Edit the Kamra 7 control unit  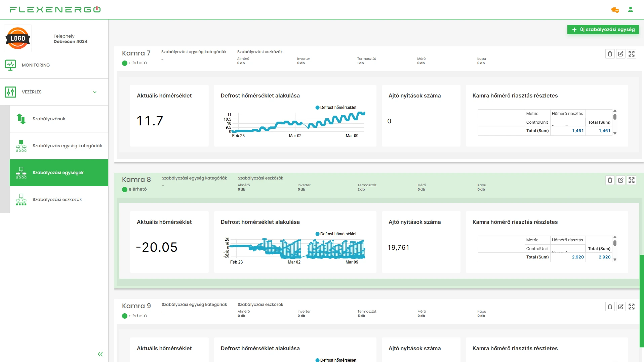click(x=621, y=54)
